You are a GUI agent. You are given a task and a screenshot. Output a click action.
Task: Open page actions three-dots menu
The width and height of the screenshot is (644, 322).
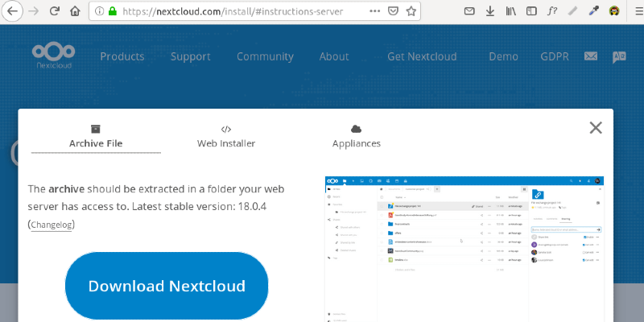click(374, 11)
